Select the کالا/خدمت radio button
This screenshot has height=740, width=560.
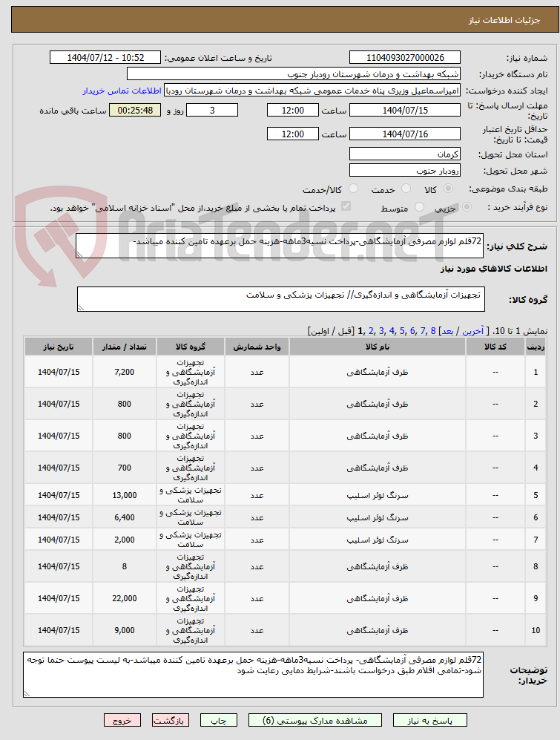(353, 189)
